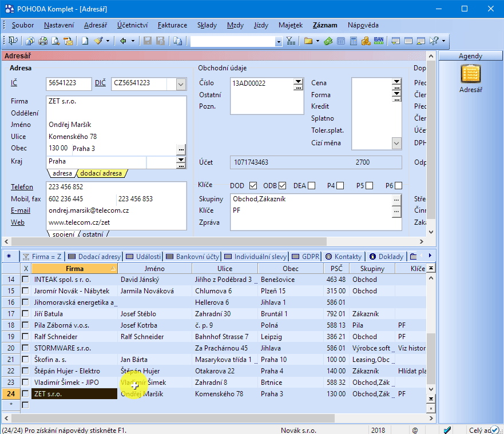Screen dimensions: 504x434
Task: Check the row checkbox for ZET s.r.o.
Action: (25, 393)
